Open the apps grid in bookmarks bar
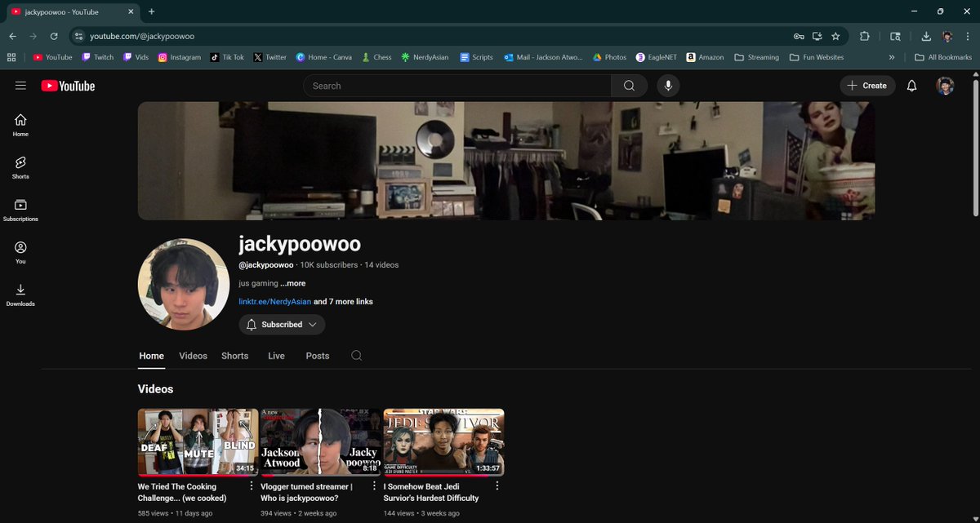This screenshot has width=980, height=523. click(11, 57)
